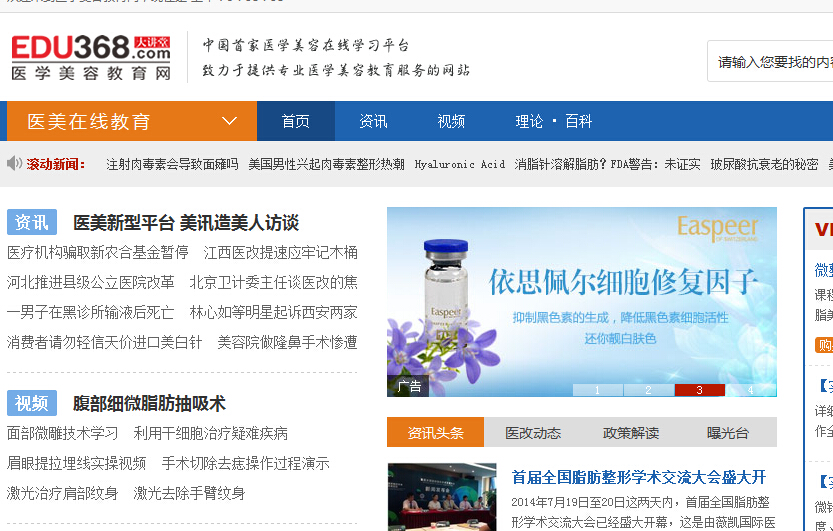This screenshot has width=833, height=531.
Task: Open article 河北推进县级公立医院改革
Action: click(x=90, y=282)
